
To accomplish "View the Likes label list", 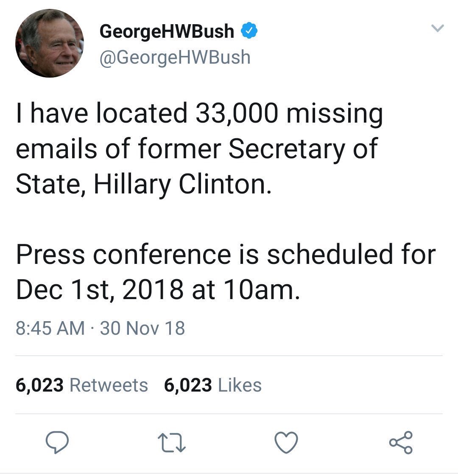I will click(239, 385).
